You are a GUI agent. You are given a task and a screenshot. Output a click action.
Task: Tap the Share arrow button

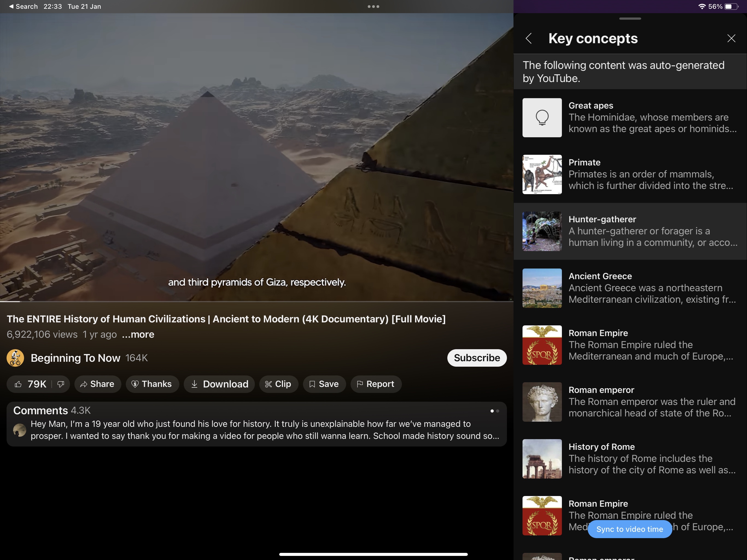click(x=98, y=384)
